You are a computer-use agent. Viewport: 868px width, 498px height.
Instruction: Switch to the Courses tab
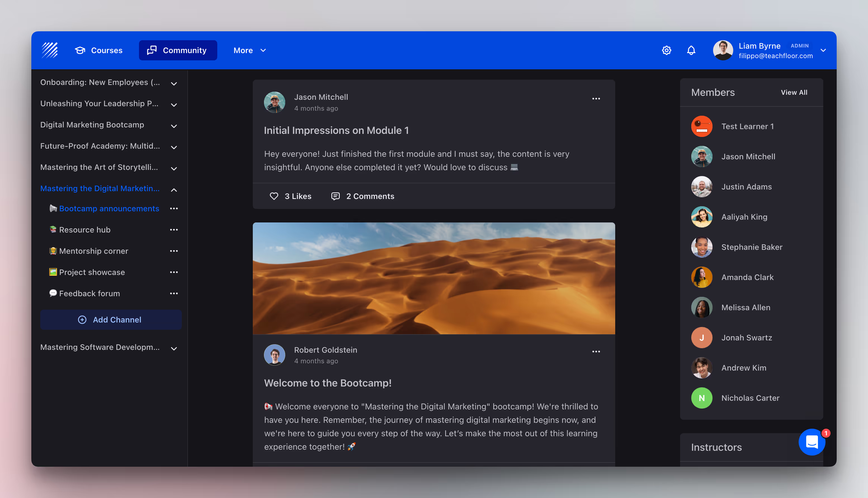pyautogui.click(x=98, y=50)
